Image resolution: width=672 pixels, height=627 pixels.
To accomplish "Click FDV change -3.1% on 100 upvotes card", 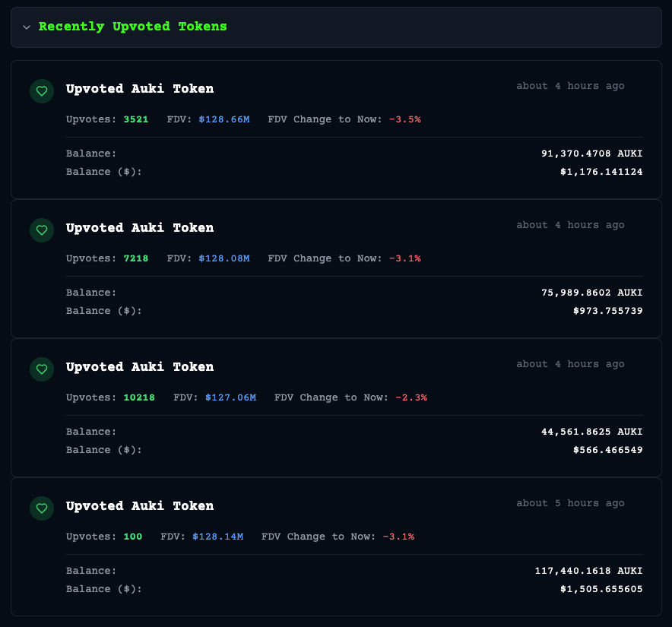I will (x=398, y=537).
